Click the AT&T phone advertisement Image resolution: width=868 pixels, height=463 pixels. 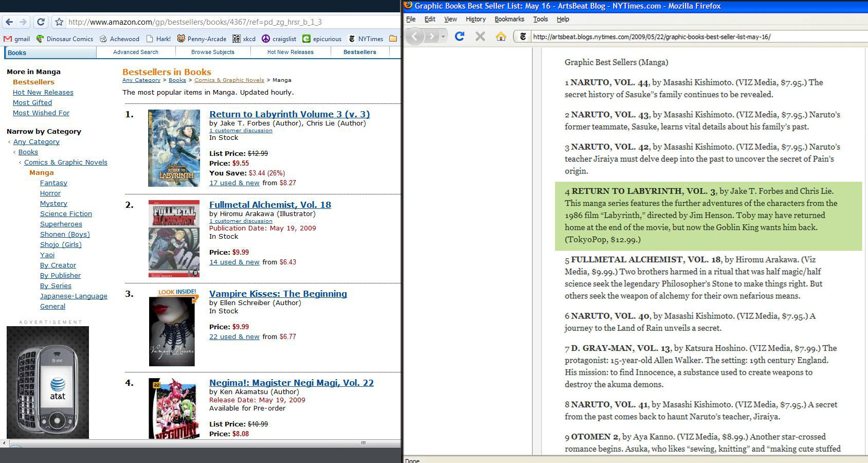(x=48, y=382)
